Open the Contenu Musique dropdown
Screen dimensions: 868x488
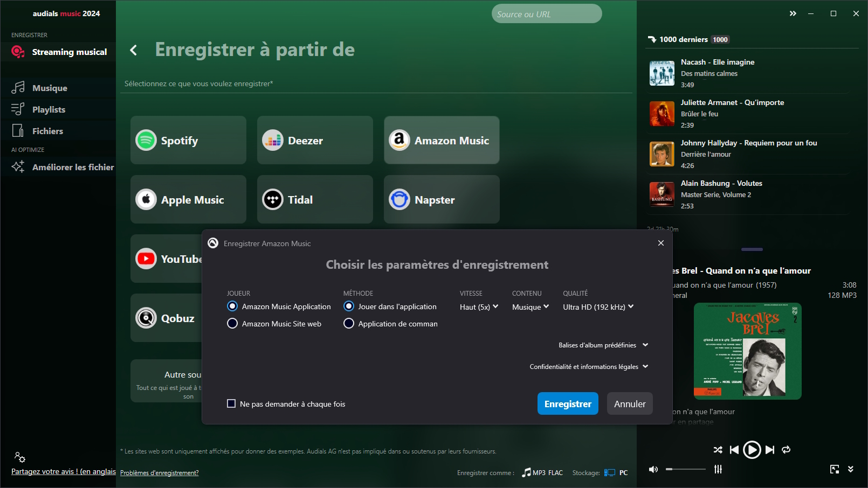[x=531, y=306]
